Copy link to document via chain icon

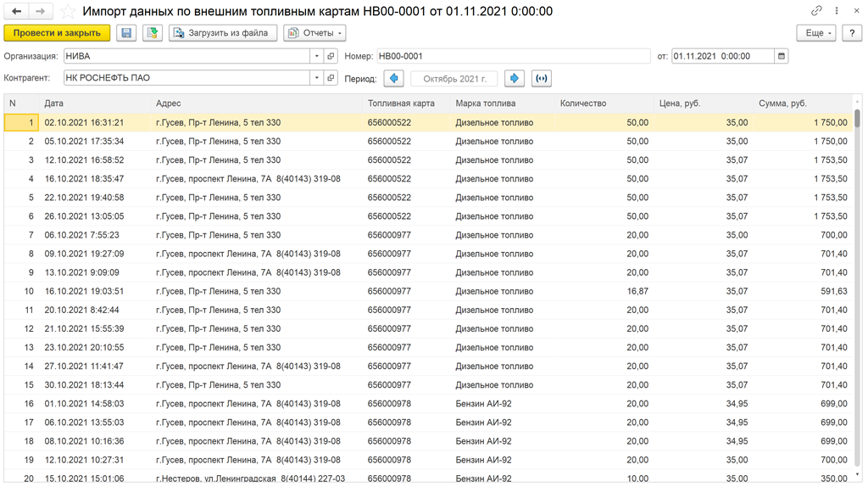pos(816,12)
